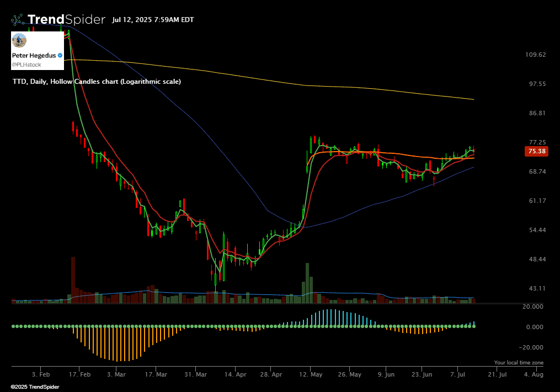Click the TTD Daily Hollow Candles chart title

click(x=97, y=82)
